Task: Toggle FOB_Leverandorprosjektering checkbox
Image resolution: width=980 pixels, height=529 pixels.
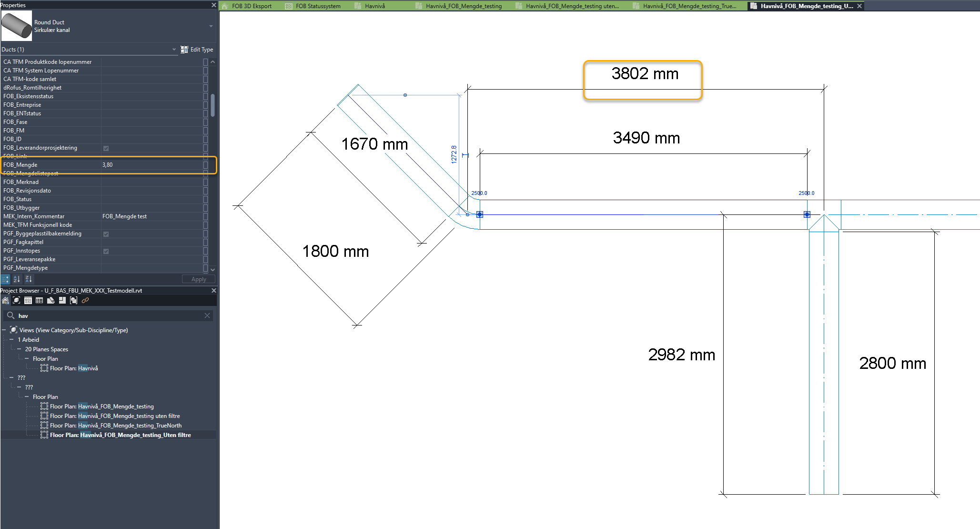Action: point(106,148)
